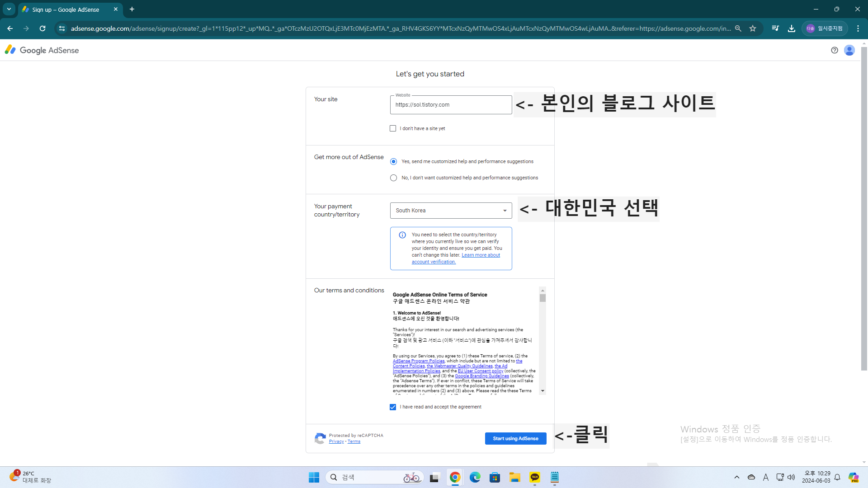This screenshot has width=868, height=488.
Task: Select Yes, send me customized help option
Action: [x=393, y=162]
